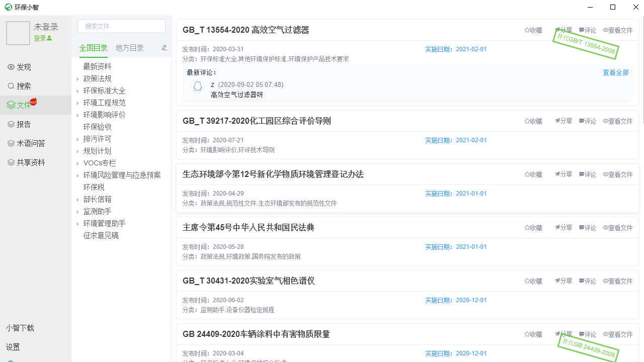This screenshot has height=362, width=644.
Task: Open 评论 on the 国民法典 entry
Action: (587, 227)
